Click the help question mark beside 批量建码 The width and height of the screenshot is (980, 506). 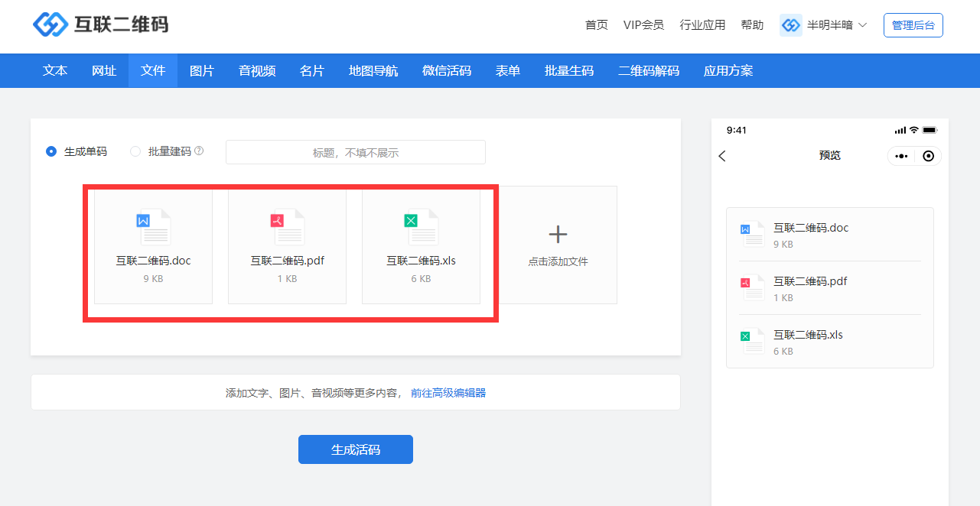[x=199, y=151]
